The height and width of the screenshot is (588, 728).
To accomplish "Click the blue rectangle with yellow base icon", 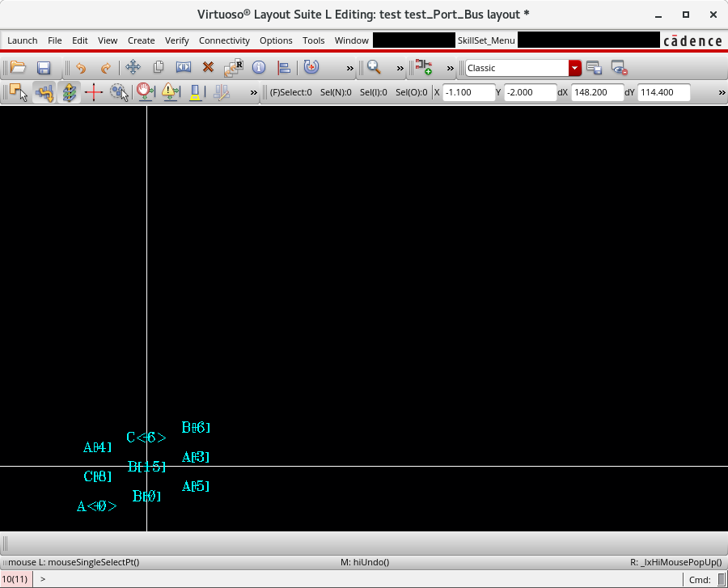I will [x=196, y=92].
